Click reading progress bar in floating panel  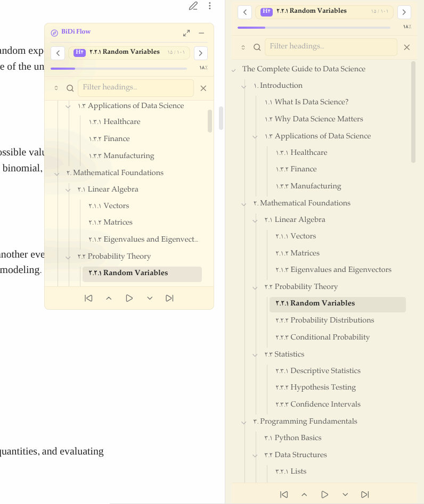119,69
